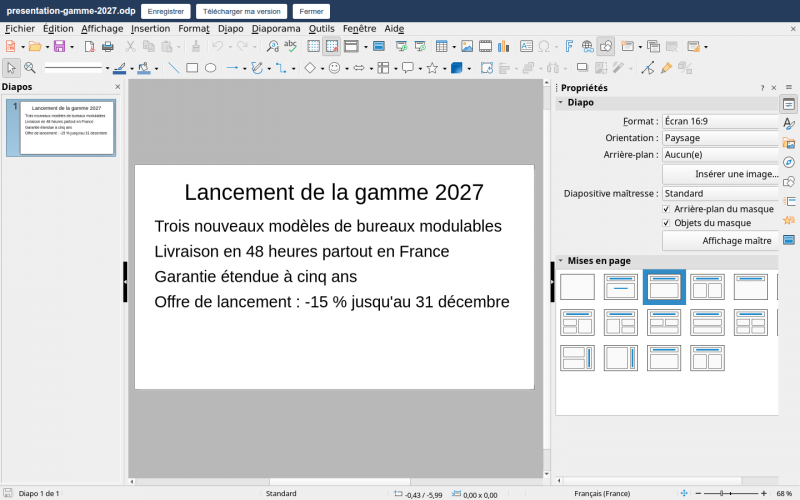Image resolution: width=800 pixels, height=500 pixels.
Task: Click Insérer une image button
Action: point(720,174)
